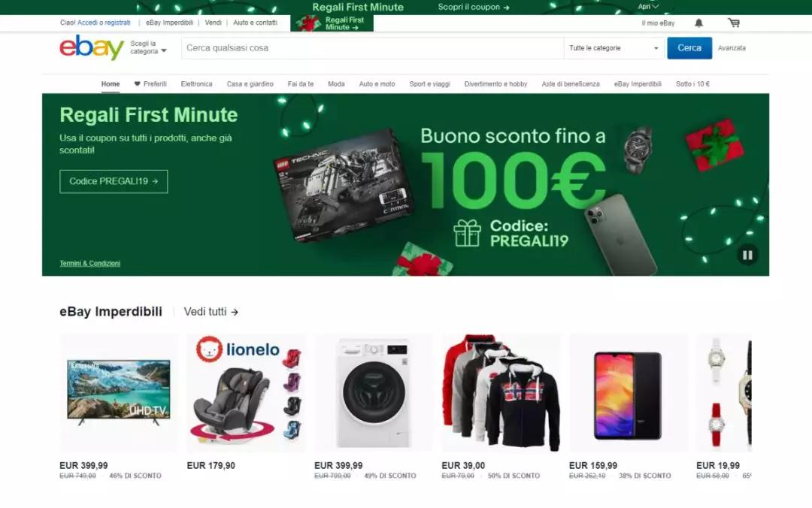
Task: Open the Tutte le categorie combo box
Action: point(614,48)
